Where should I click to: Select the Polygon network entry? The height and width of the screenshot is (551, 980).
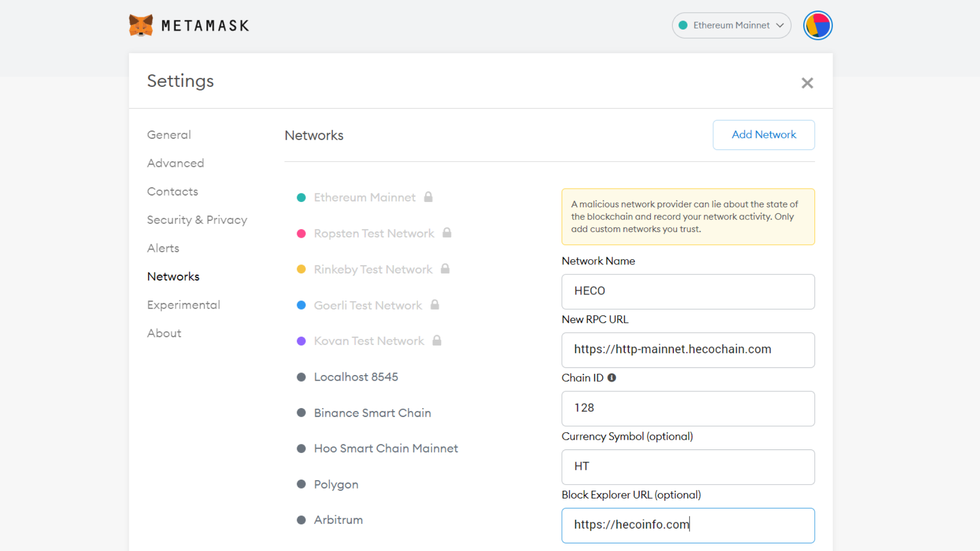coord(336,484)
